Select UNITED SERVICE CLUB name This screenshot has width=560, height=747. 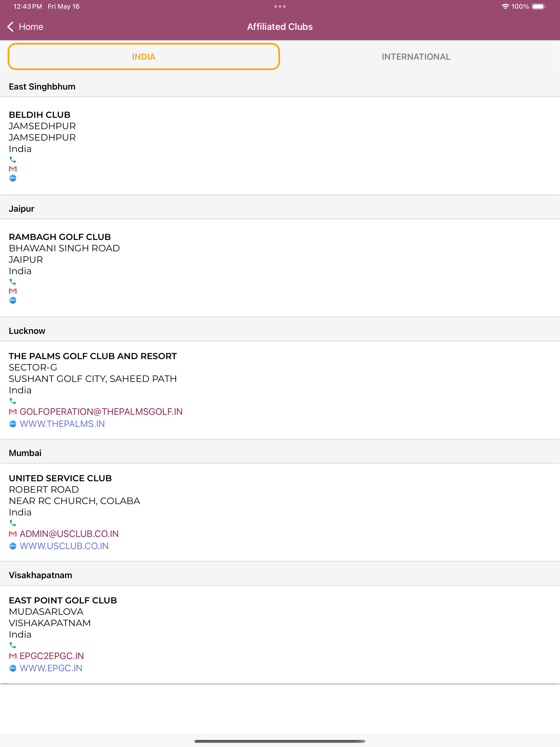60,479
